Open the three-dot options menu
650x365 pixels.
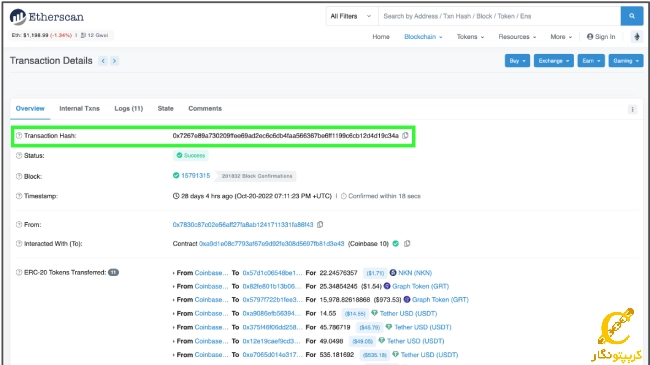(632, 110)
